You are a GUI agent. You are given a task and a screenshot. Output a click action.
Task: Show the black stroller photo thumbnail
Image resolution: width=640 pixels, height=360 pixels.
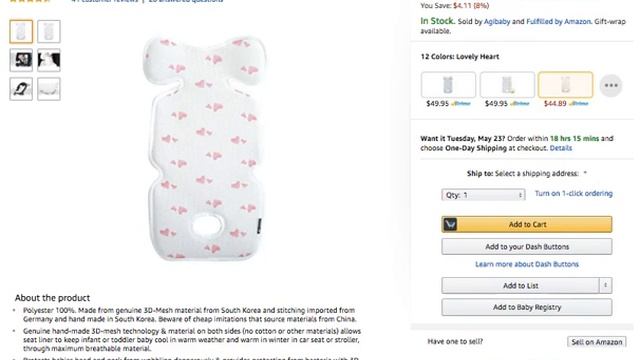coord(21,60)
